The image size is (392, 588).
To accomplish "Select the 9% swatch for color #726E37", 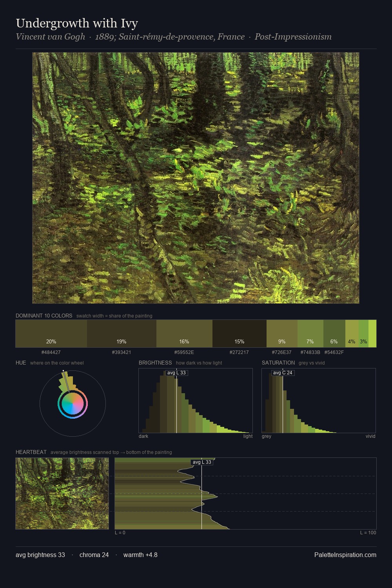I will 282,334.
